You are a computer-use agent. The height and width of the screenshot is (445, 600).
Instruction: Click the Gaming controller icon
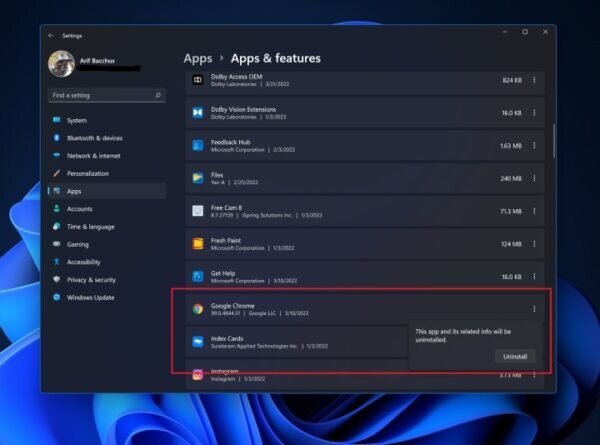[57, 244]
